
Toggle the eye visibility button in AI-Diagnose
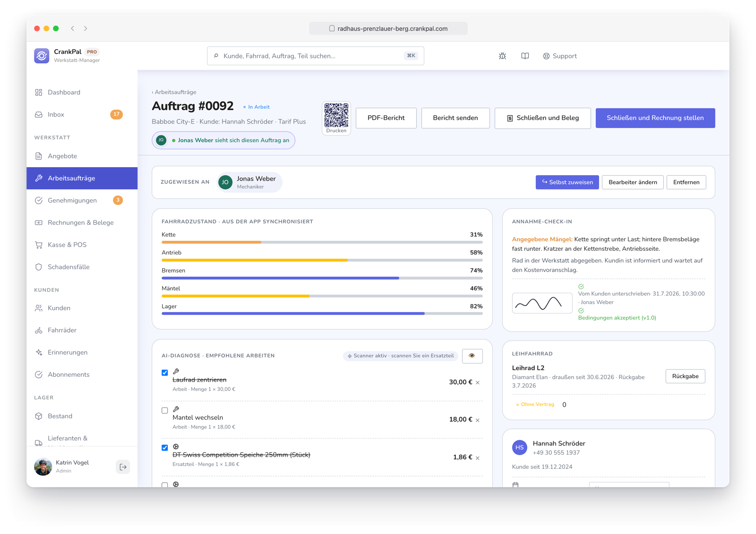[472, 356]
